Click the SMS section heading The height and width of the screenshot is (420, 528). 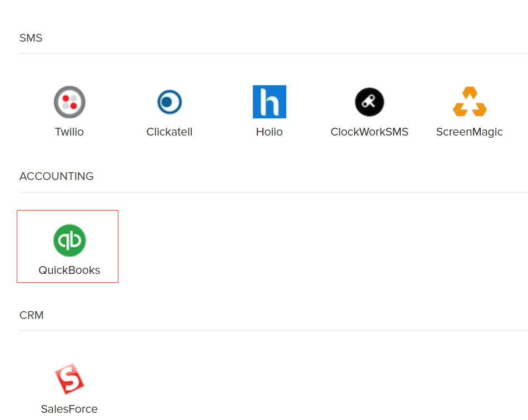(x=31, y=38)
